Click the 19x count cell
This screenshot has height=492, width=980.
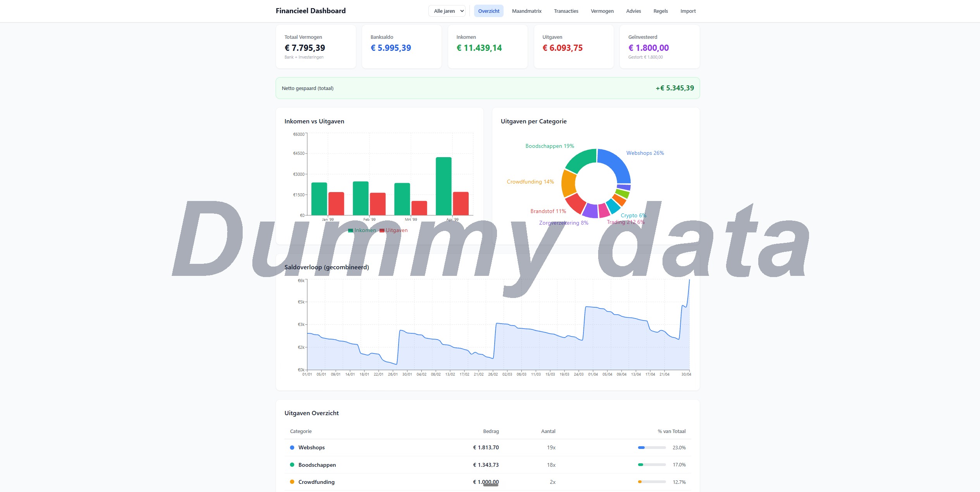[551, 447]
